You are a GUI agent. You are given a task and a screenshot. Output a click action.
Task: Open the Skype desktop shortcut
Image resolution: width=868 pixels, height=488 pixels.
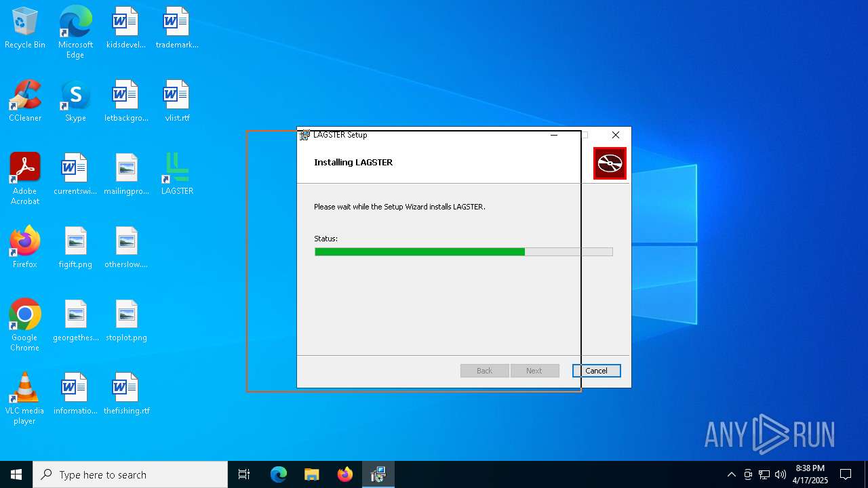[75, 101]
